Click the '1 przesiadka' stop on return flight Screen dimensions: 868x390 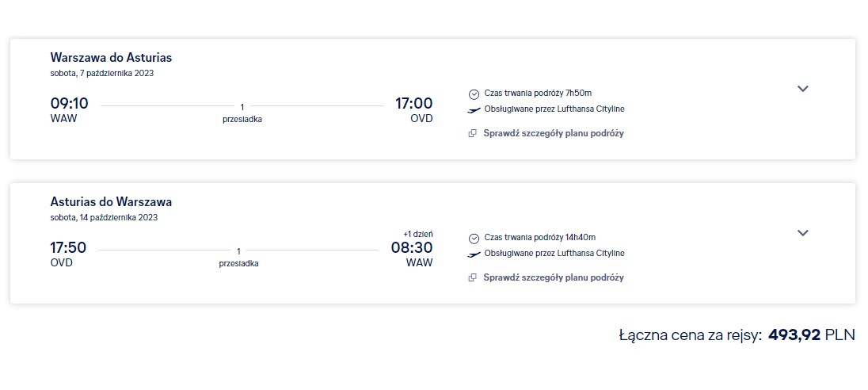click(x=238, y=258)
